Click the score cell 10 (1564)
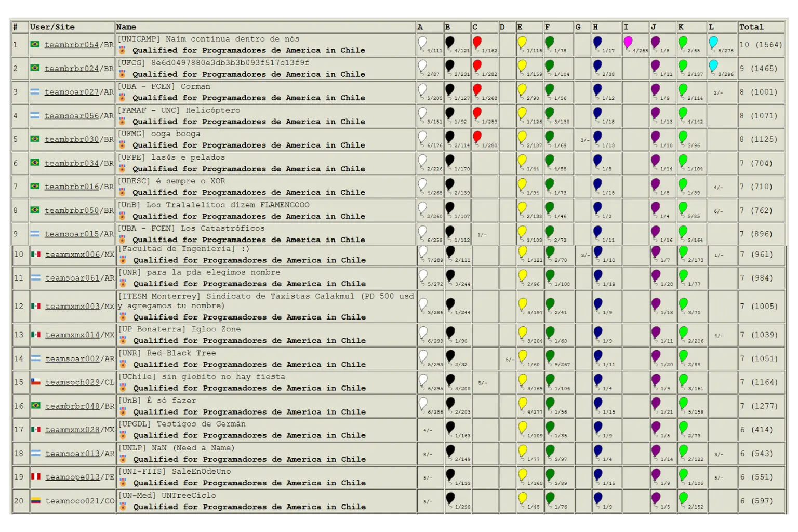Screen dimensions: 798x532 click(761, 45)
